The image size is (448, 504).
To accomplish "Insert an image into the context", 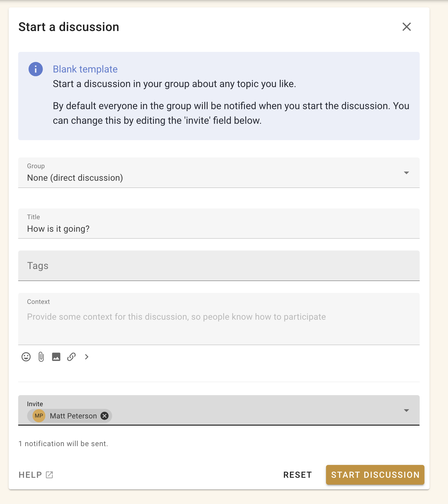I will (56, 357).
